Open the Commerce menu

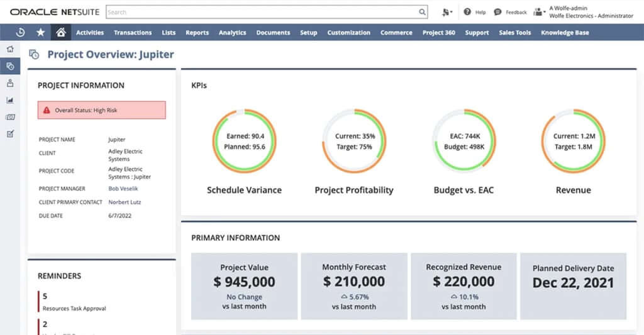click(x=396, y=32)
